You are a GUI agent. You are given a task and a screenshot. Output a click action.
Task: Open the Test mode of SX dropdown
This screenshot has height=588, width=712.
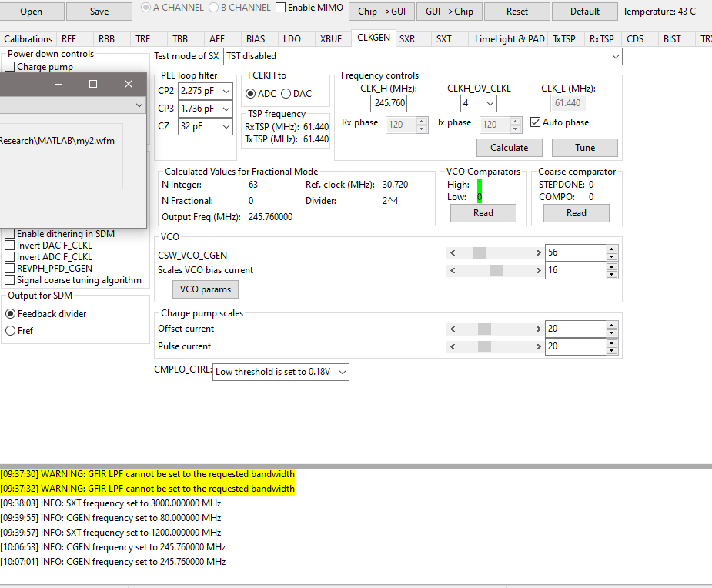pyautogui.click(x=422, y=56)
